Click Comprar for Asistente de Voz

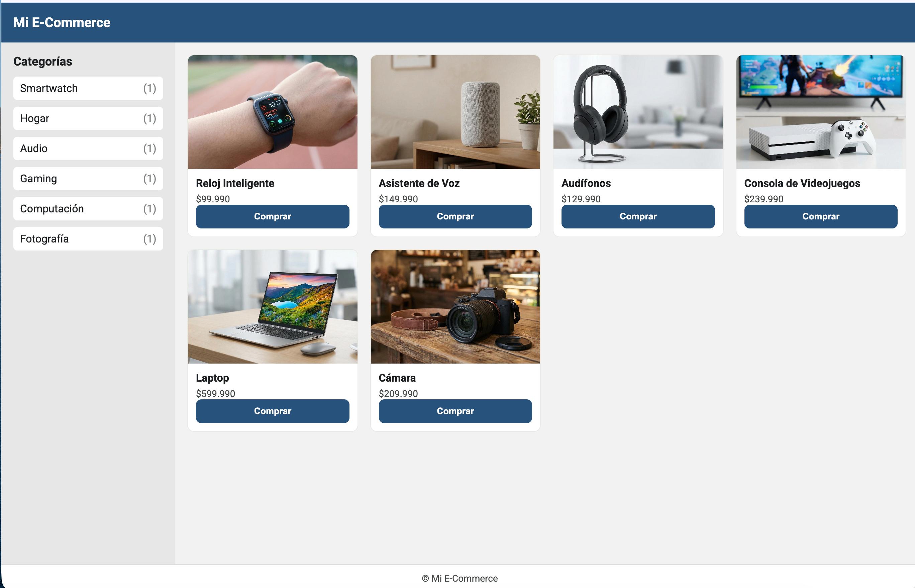pyautogui.click(x=455, y=216)
